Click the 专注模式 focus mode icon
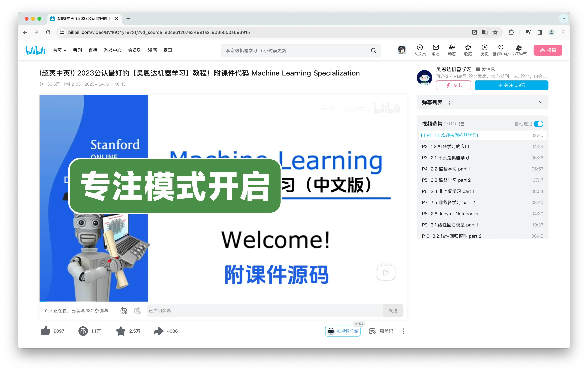588x372 pixels. coord(519,50)
